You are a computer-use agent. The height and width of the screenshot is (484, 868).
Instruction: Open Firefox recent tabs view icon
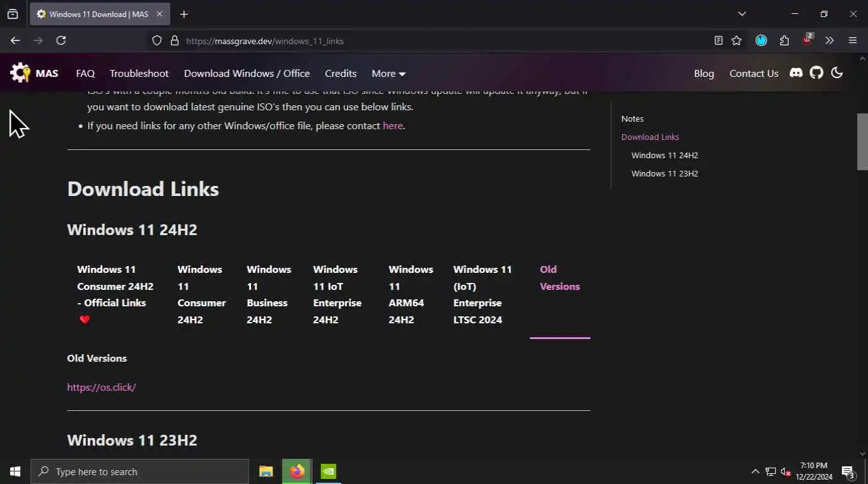tap(13, 14)
